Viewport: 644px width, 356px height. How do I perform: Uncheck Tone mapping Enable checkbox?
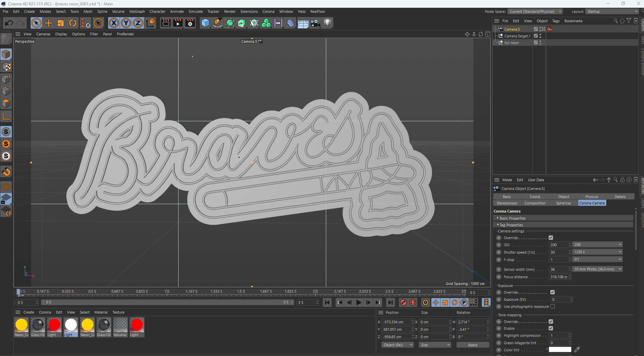pos(551,328)
